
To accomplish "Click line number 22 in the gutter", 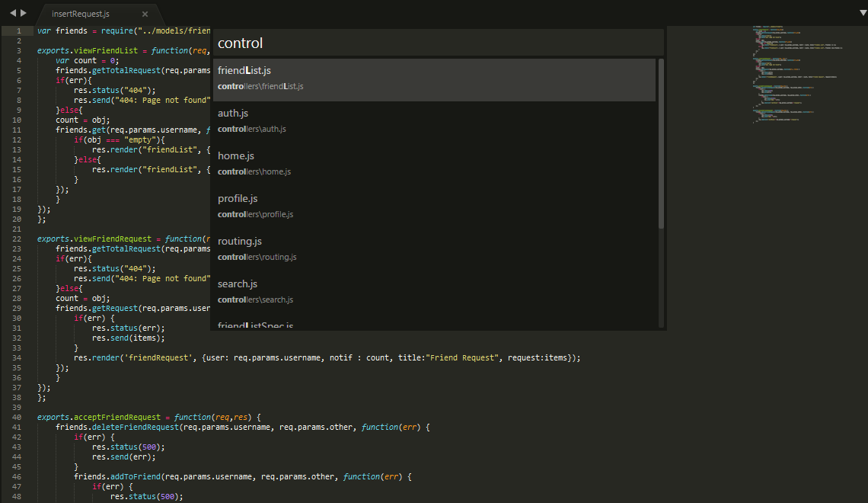I will point(17,239).
